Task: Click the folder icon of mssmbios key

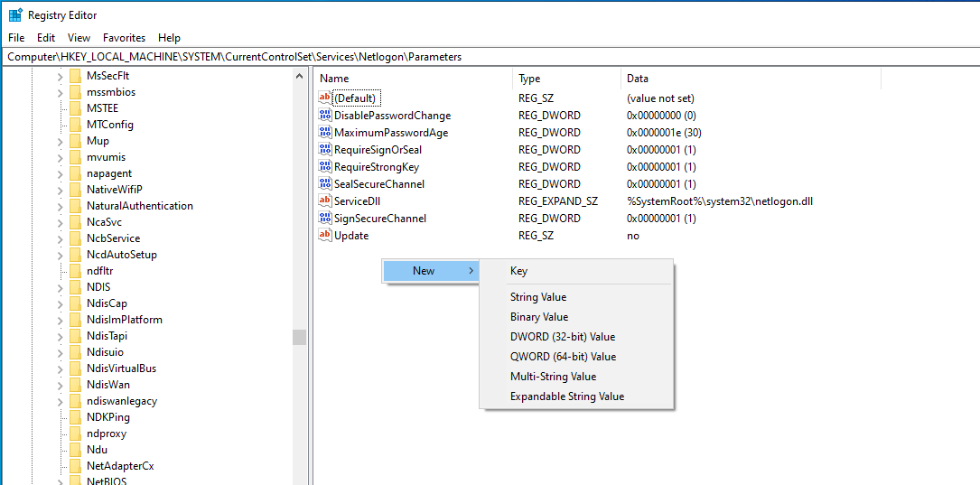Action: point(76,92)
